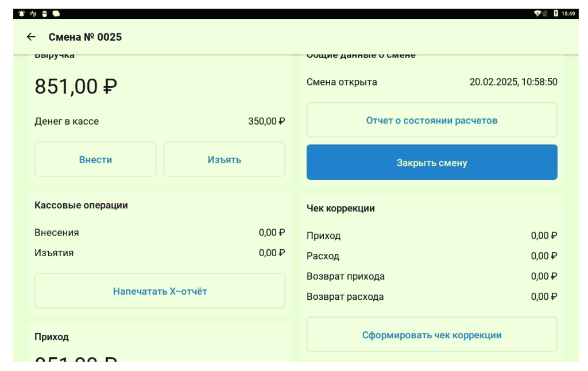Screen dimensions: 588x371
Task: Tap the charging battery icon
Action: coord(556,13)
